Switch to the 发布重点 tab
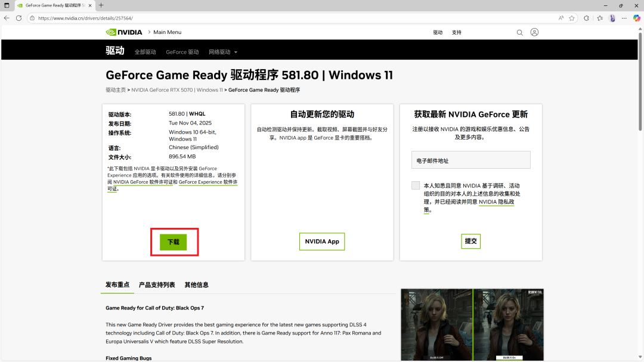The image size is (644, 362). pyautogui.click(x=117, y=284)
